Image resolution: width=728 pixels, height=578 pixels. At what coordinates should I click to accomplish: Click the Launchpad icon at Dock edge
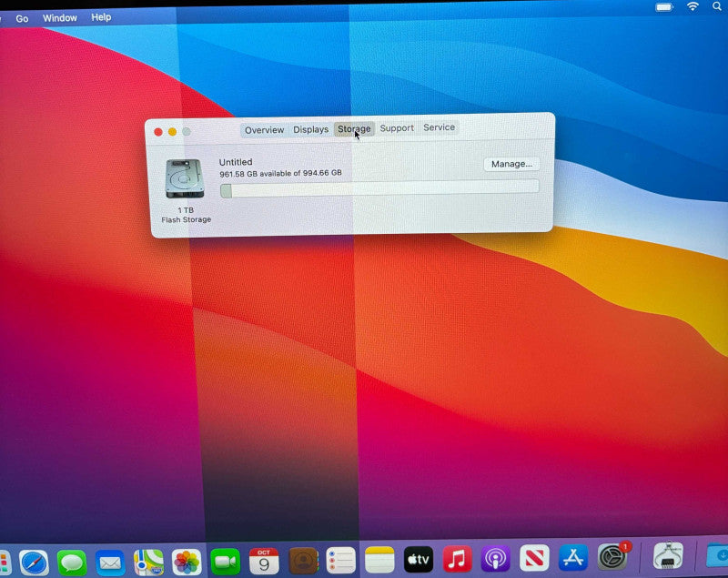pyautogui.click(x=5, y=563)
